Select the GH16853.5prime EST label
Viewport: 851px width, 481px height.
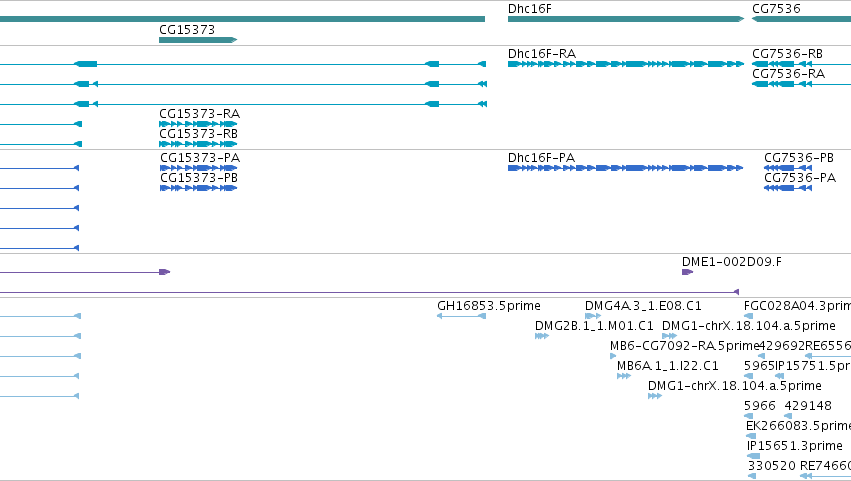point(488,306)
